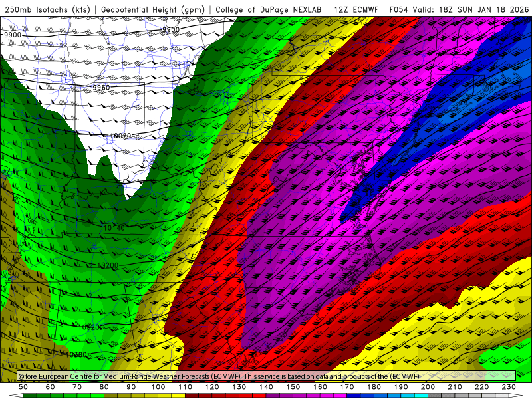Click the dark blue swatch right of 170
The height and width of the screenshot is (399, 532).
point(354,396)
